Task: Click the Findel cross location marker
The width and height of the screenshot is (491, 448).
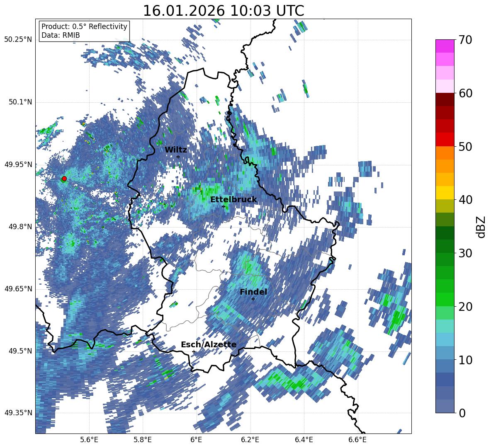Action: [x=253, y=299]
